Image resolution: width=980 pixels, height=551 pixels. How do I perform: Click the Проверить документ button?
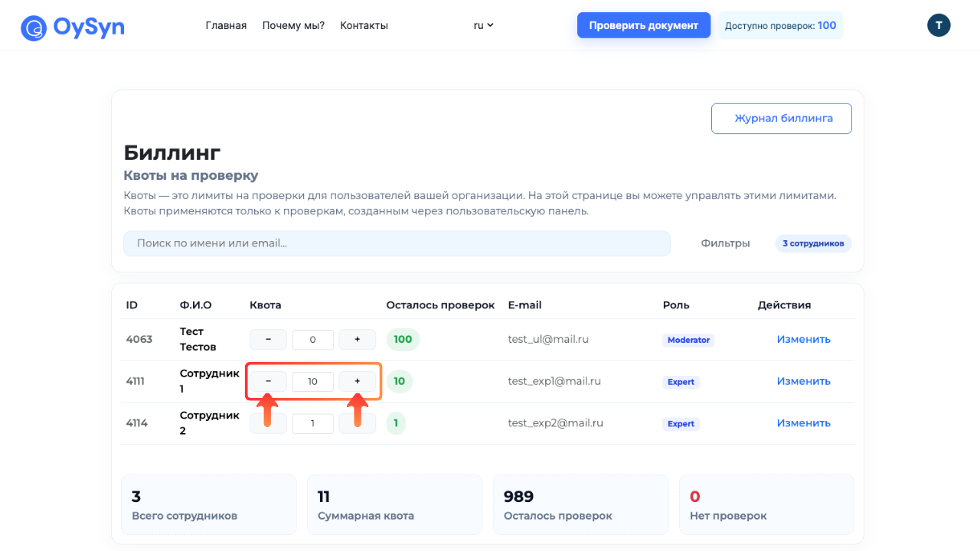pyautogui.click(x=643, y=25)
